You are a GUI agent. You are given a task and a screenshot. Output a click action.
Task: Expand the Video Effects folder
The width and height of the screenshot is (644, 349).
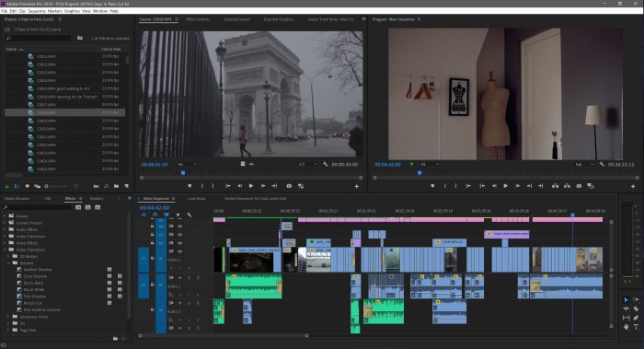pyautogui.click(x=5, y=243)
